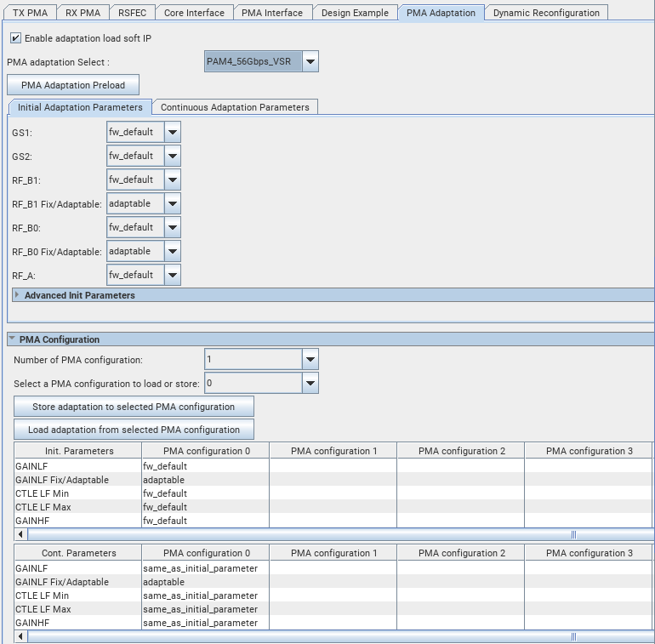The width and height of the screenshot is (655, 644).
Task: Collapse the PMA Configuration section
Action: tap(12, 339)
